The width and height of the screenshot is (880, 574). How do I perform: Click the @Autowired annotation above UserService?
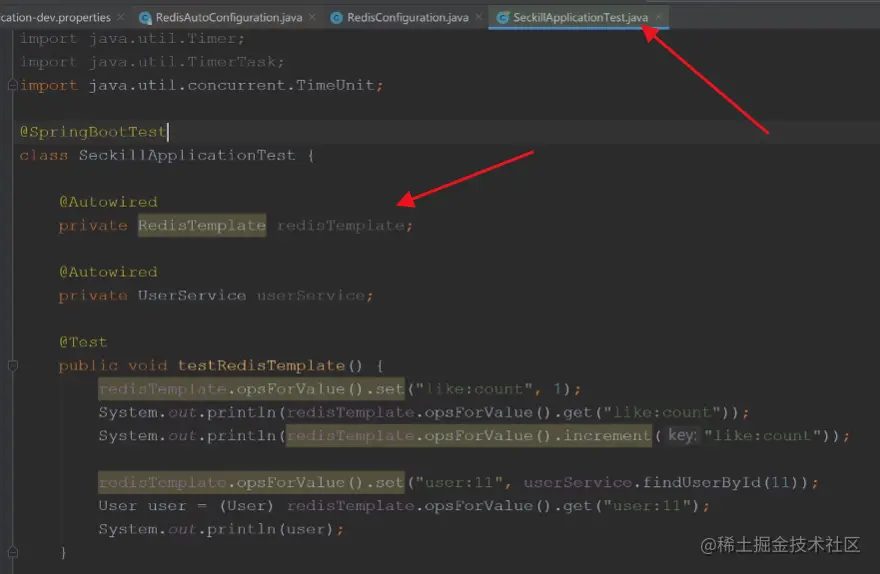point(108,272)
